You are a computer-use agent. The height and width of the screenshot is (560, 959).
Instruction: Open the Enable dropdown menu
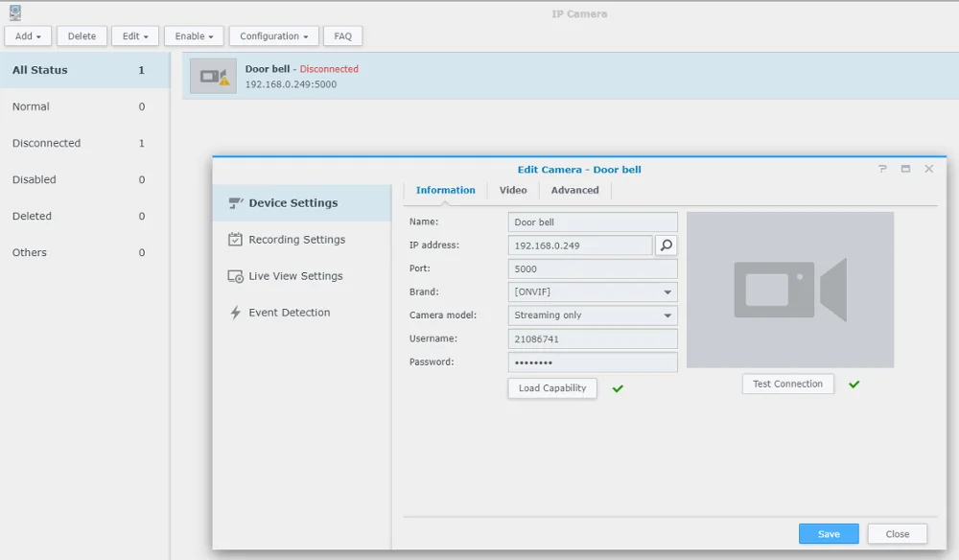coord(194,36)
